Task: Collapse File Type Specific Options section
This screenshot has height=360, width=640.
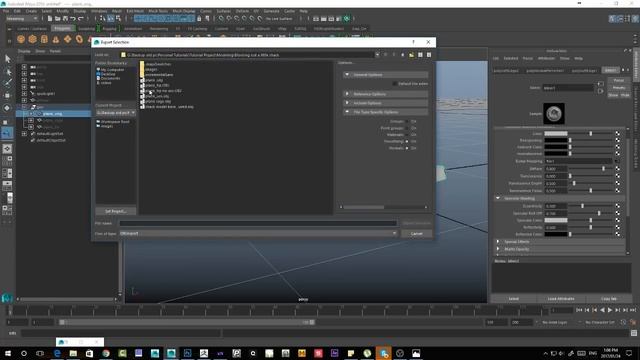Action: [x=347, y=111]
